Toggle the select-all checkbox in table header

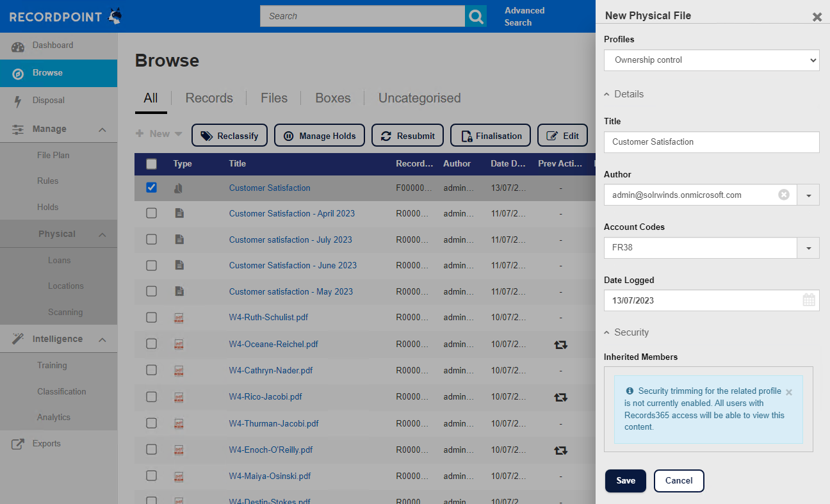click(x=151, y=164)
